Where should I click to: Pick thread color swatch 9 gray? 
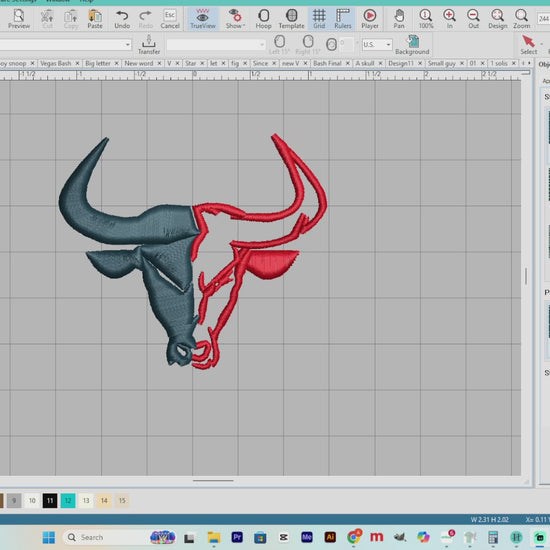coord(14,501)
